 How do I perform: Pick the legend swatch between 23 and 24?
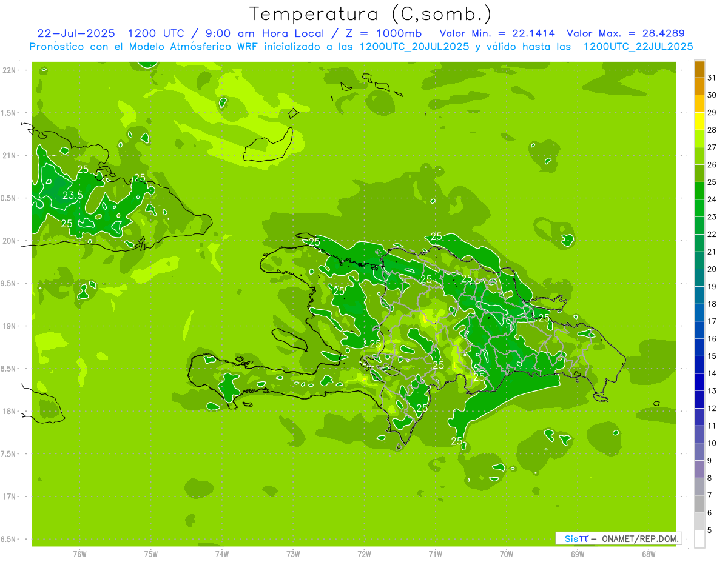[699, 208]
